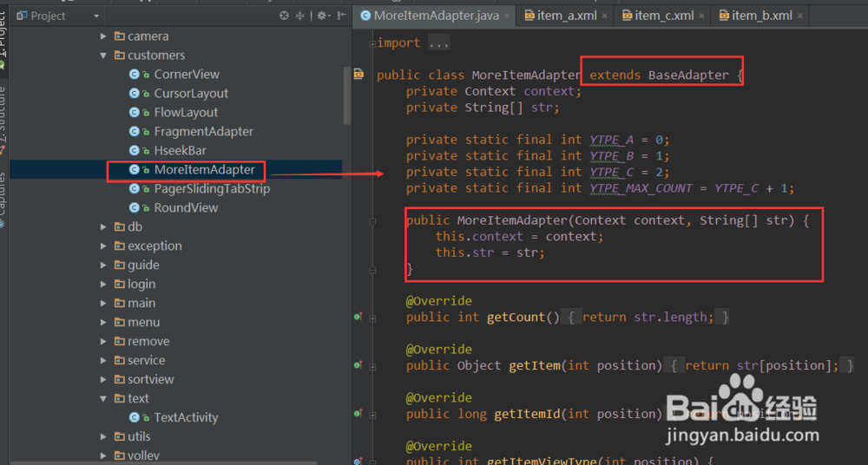
Task: Click the scroll-from-source target icon
Action: click(284, 16)
